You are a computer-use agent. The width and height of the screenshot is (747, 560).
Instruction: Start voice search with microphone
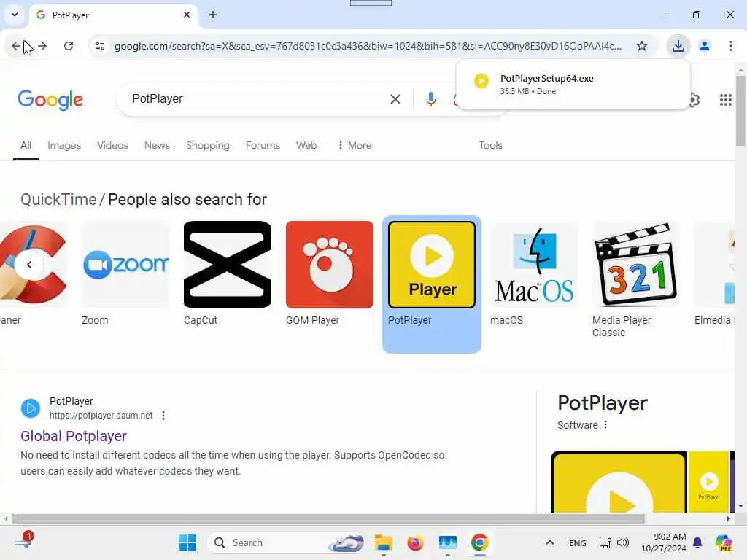[x=430, y=99]
